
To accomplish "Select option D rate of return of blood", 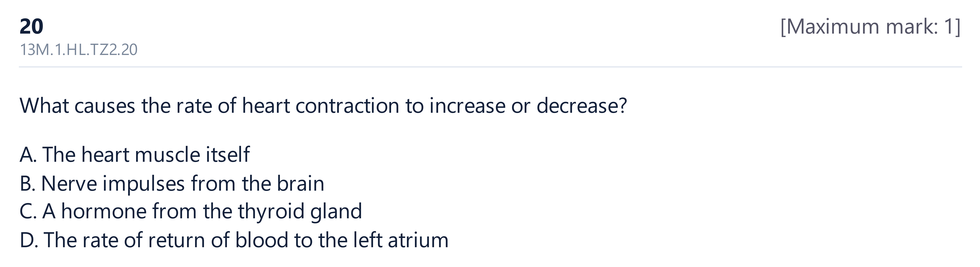I will click(x=234, y=240).
